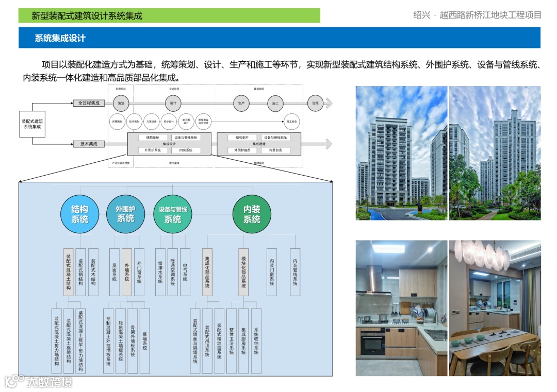This screenshot has height=392, width=557.
Task: Click the teal 外围护系统 circle
Action: (125, 214)
